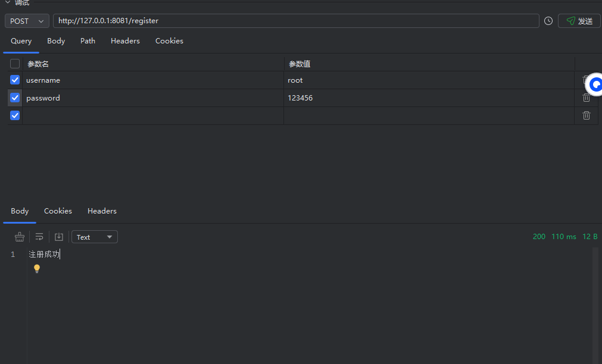Switch to the request Headers tab
602x364 pixels.
pos(125,41)
